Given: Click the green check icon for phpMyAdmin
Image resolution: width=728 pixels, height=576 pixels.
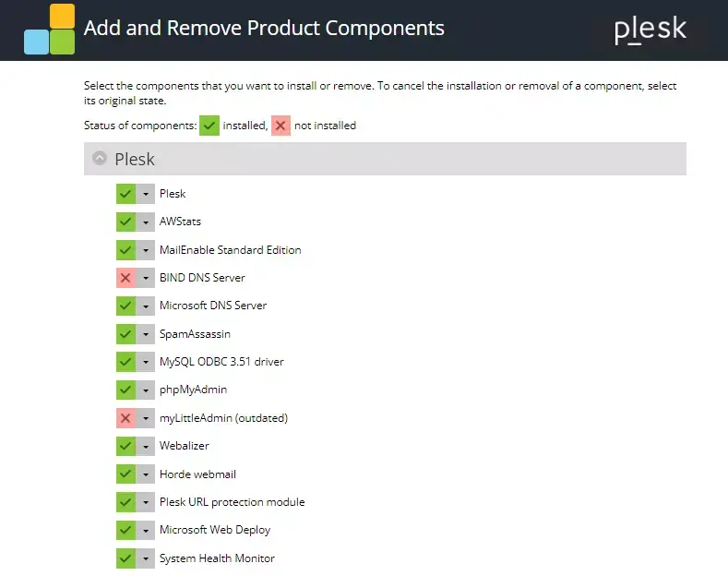Looking at the screenshot, I should pos(125,390).
